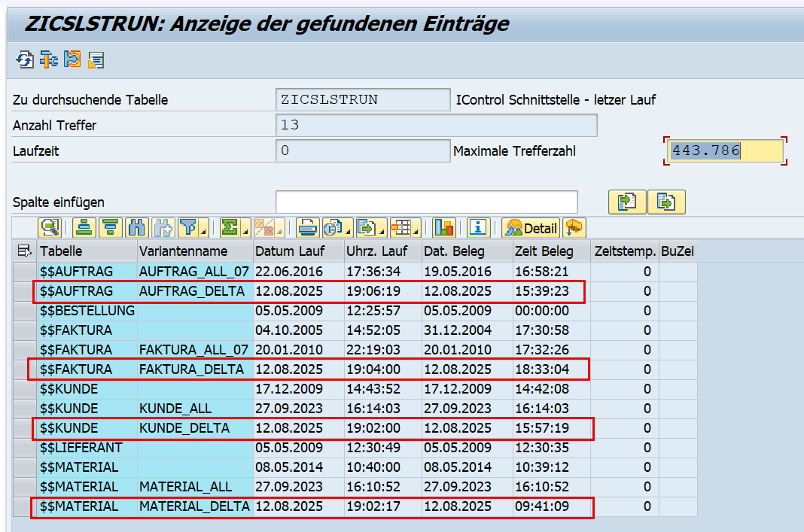Click the first insert column button
The image size is (804, 532).
coord(626,202)
